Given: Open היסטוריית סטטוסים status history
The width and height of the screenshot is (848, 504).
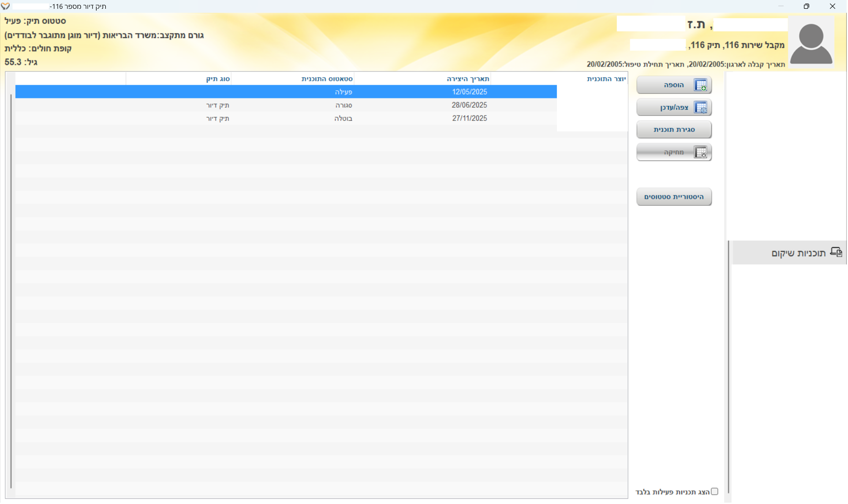Looking at the screenshot, I should point(674,197).
